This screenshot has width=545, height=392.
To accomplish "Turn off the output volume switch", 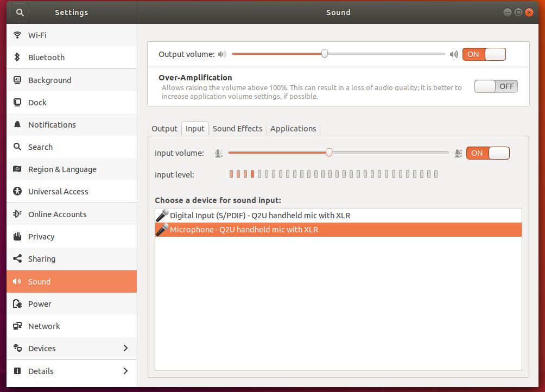I will 484,54.
